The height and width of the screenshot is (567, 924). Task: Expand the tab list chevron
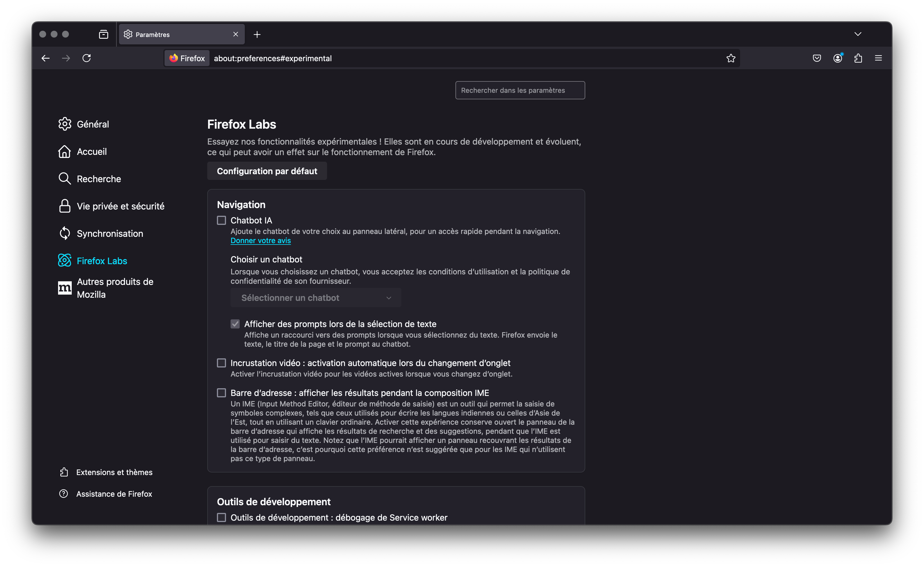(x=858, y=34)
